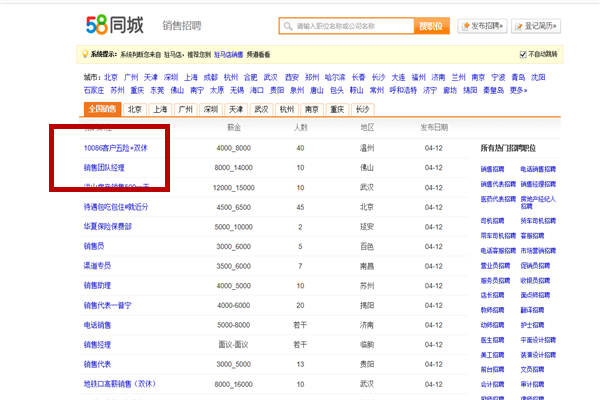600x400 pixels.
Task: Switch to the 长沙 tab
Action: click(x=362, y=109)
